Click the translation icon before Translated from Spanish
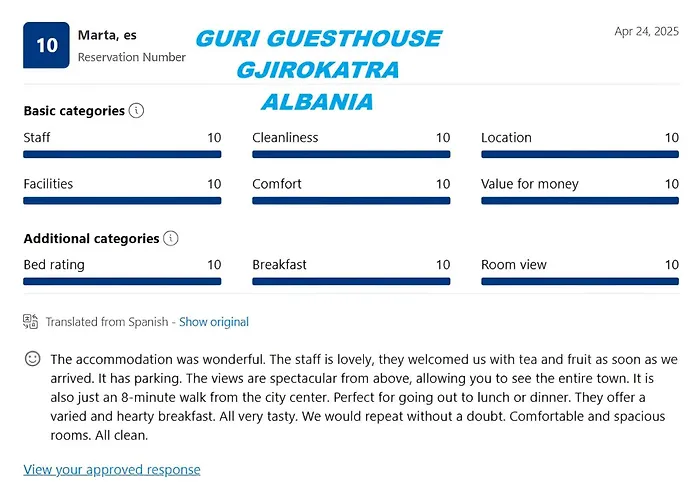This screenshot has width=700, height=500. tap(30, 321)
